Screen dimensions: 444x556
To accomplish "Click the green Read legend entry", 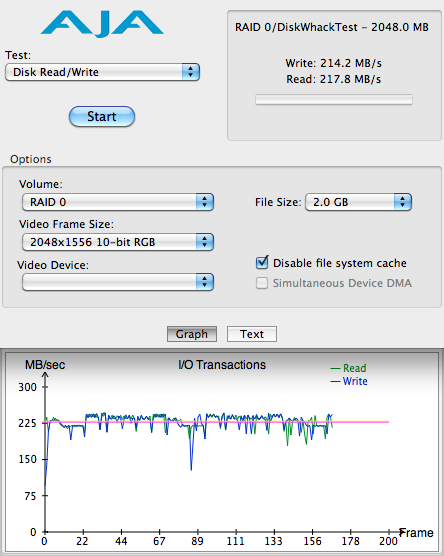I will click(348, 368).
